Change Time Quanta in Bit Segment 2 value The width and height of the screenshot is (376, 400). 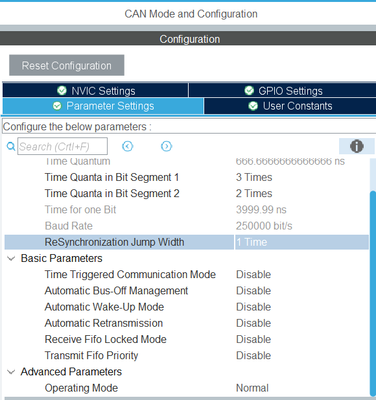[x=254, y=193]
